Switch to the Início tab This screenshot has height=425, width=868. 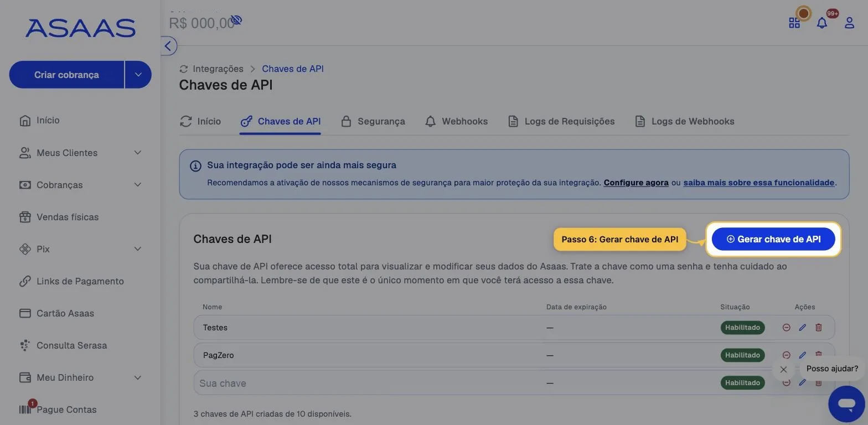(200, 121)
